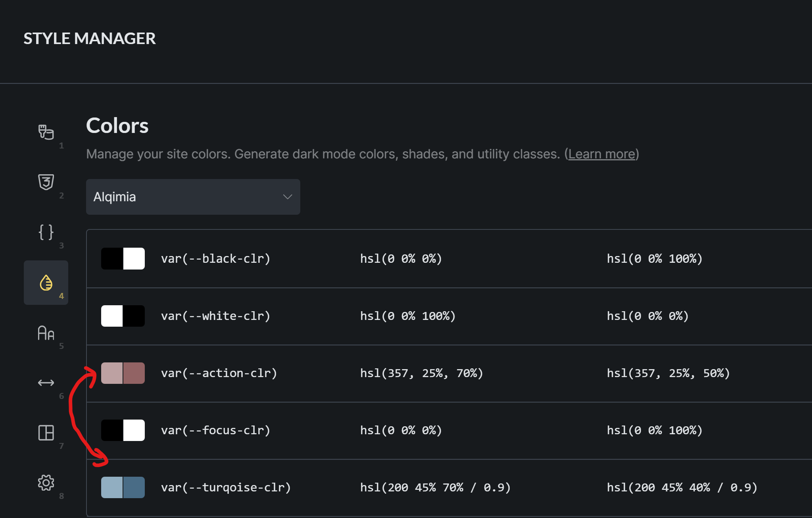The height and width of the screenshot is (518, 812).
Task: Click the dropdown chevron beside Alqimia
Action: (288, 197)
